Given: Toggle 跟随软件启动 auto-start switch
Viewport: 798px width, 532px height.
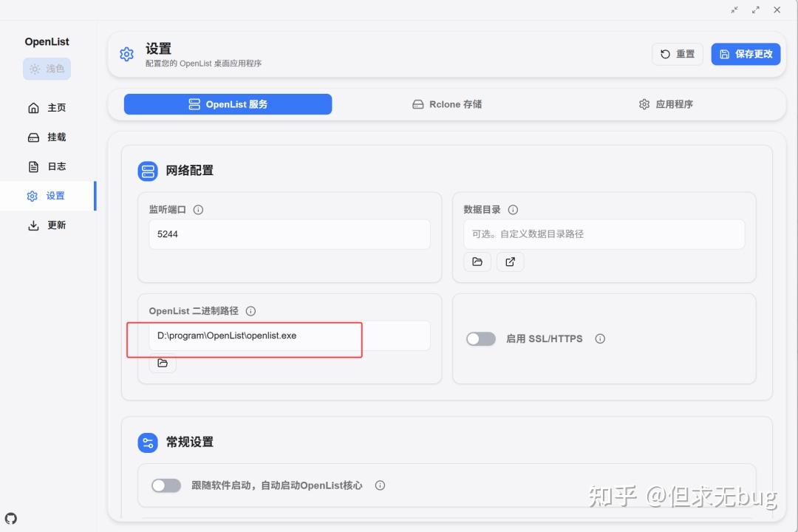Looking at the screenshot, I should [x=166, y=485].
